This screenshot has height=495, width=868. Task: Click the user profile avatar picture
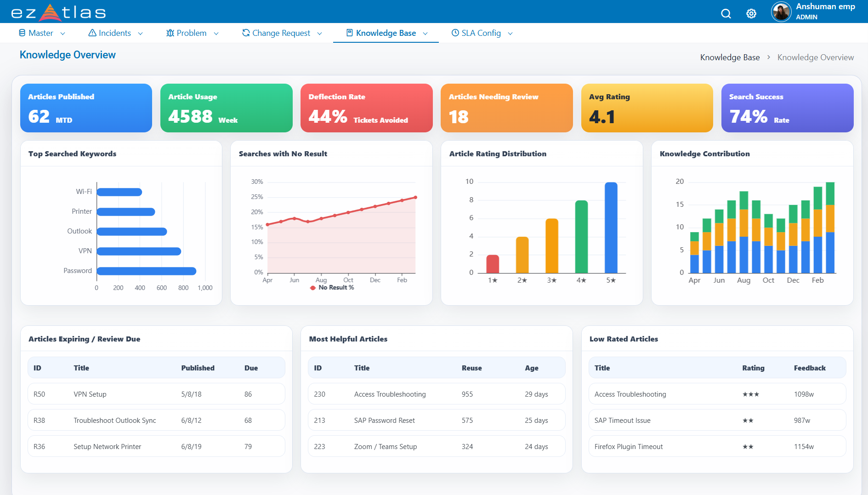(781, 12)
